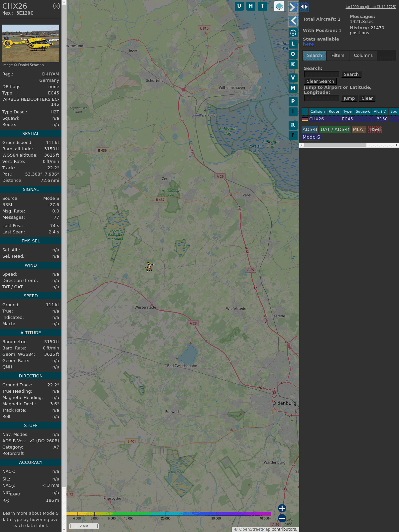The width and height of the screenshot is (399, 532).
Task: Focus the Jump to Airport input field
Action: [322, 98]
